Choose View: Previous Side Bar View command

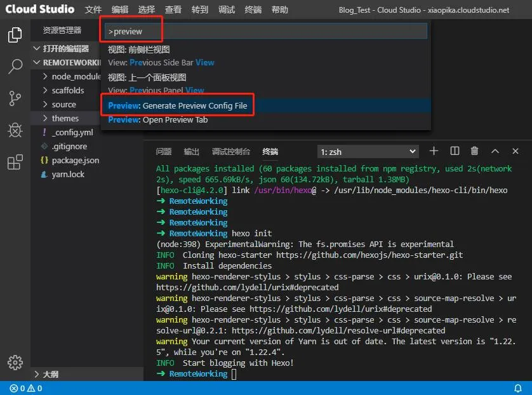(x=266, y=56)
